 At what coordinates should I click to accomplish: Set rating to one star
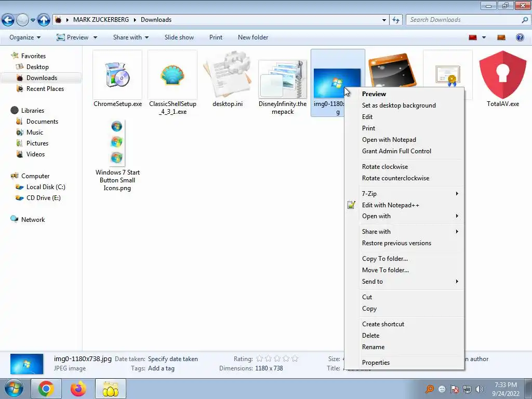click(x=260, y=358)
